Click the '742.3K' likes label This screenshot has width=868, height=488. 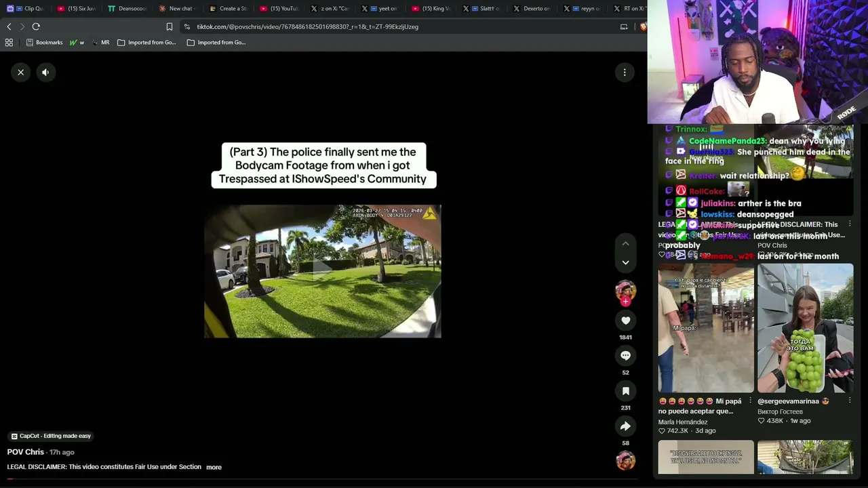click(x=677, y=431)
